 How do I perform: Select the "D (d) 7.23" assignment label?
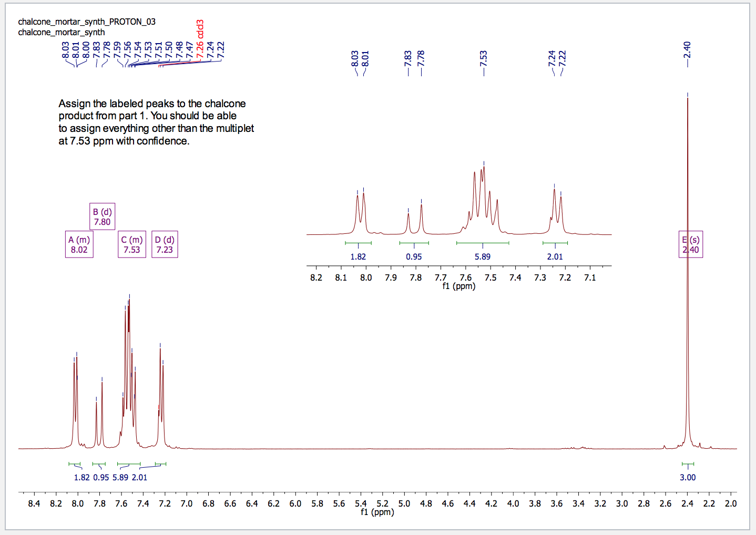[165, 244]
